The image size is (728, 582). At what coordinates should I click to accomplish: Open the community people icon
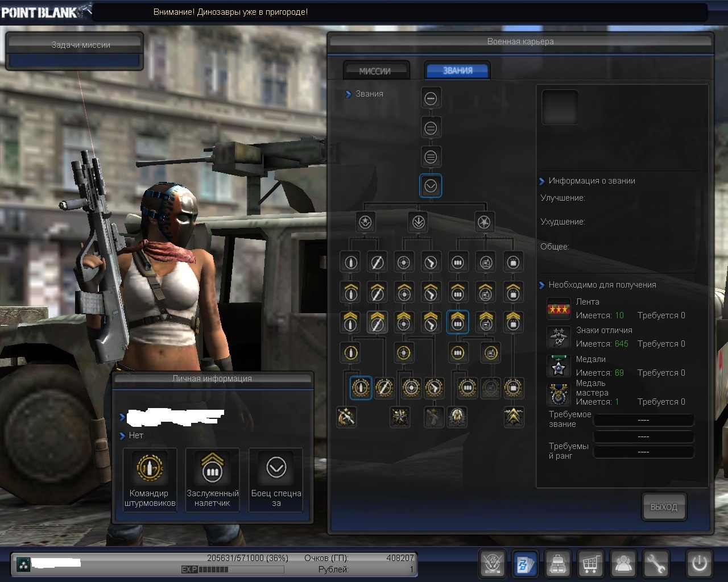point(623,564)
